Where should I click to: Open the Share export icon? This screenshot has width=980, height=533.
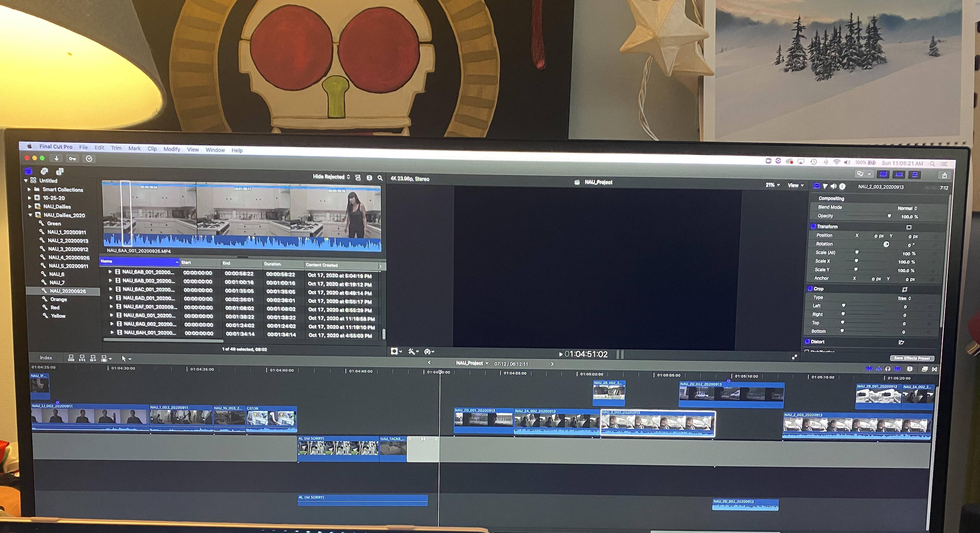(x=944, y=175)
